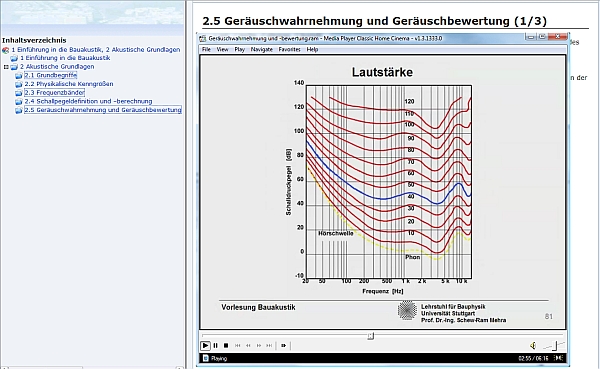Skip to the previous track button
The height and width of the screenshot is (369, 600).
(238, 345)
